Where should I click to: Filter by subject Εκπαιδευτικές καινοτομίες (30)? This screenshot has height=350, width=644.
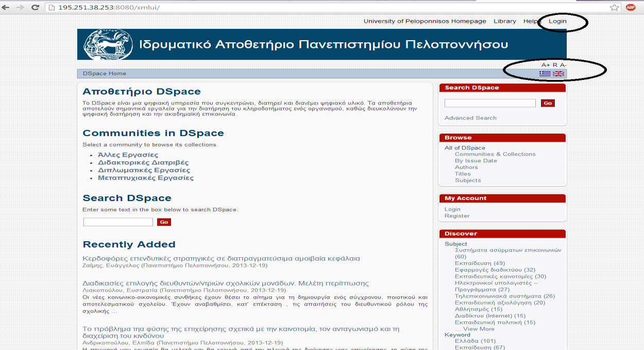[500, 277]
